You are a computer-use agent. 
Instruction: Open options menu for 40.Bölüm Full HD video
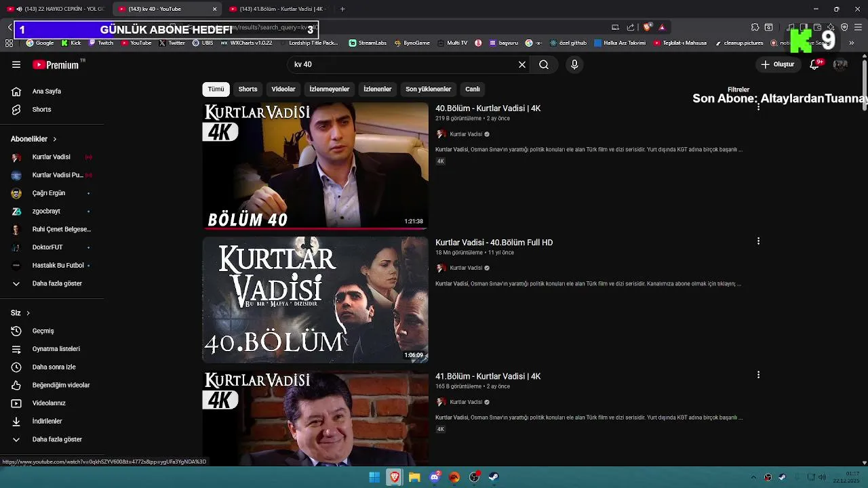click(758, 241)
